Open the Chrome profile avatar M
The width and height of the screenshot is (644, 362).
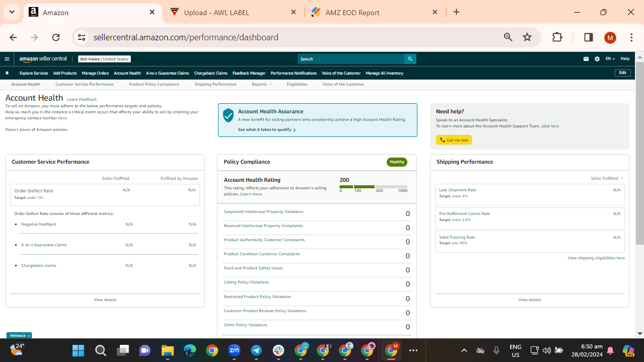tap(610, 37)
